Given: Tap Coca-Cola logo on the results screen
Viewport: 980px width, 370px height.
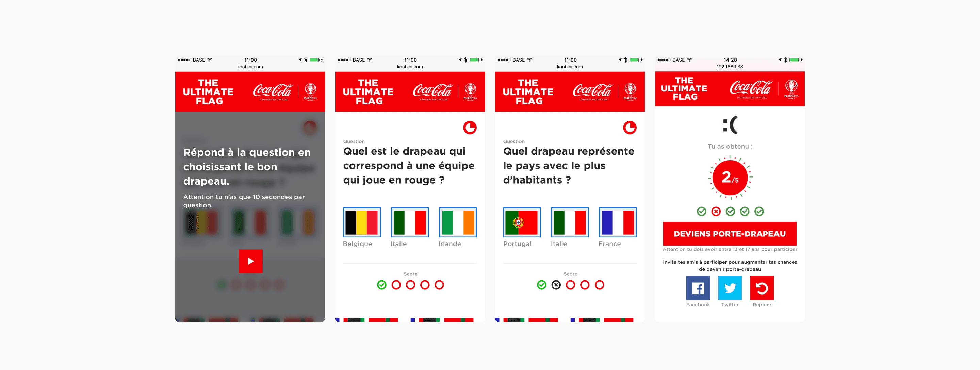Looking at the screenshot, I should pos(750,88).
